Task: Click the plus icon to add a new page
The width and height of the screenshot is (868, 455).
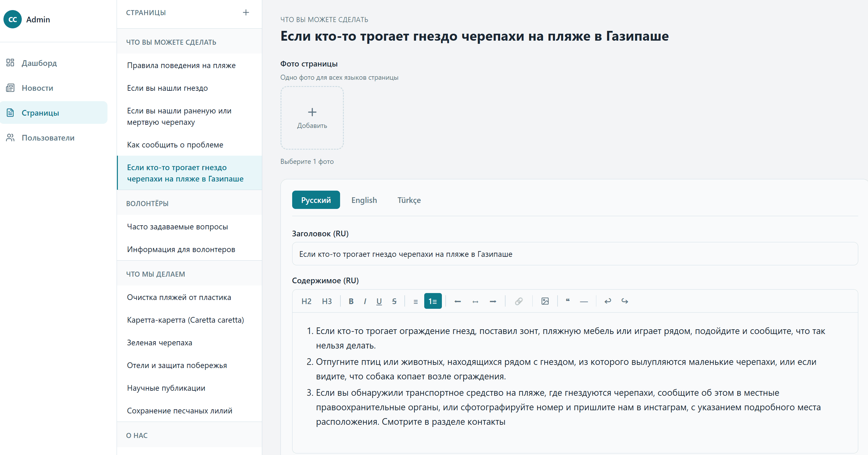Action: [246, 13]
